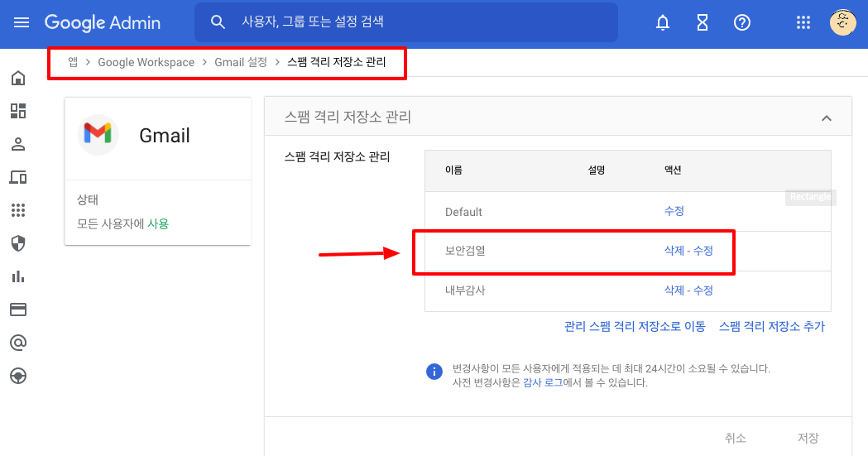Click 수정 for 보안검열 quarantine
868x456 pixels.
tap(703, 251)
